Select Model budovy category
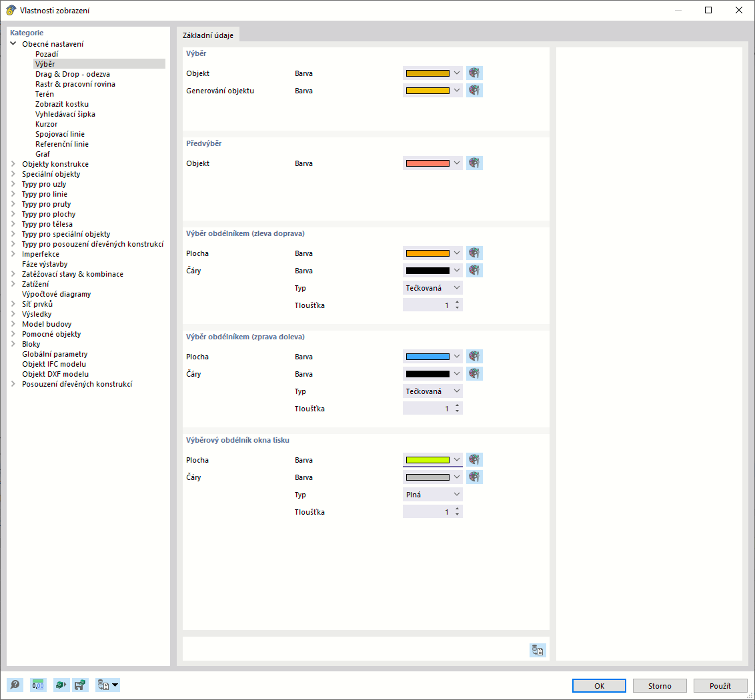Screen dimensions: 755x700 click(47, 324)
